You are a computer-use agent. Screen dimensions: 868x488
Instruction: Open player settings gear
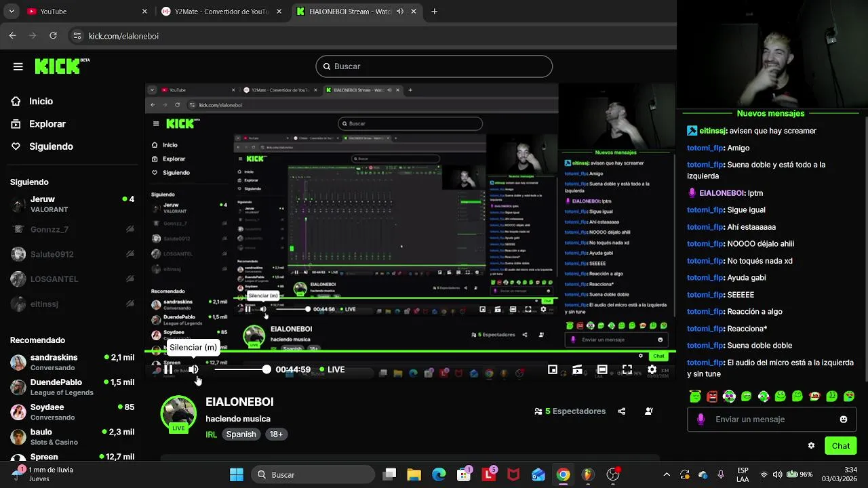pos(652,369)
